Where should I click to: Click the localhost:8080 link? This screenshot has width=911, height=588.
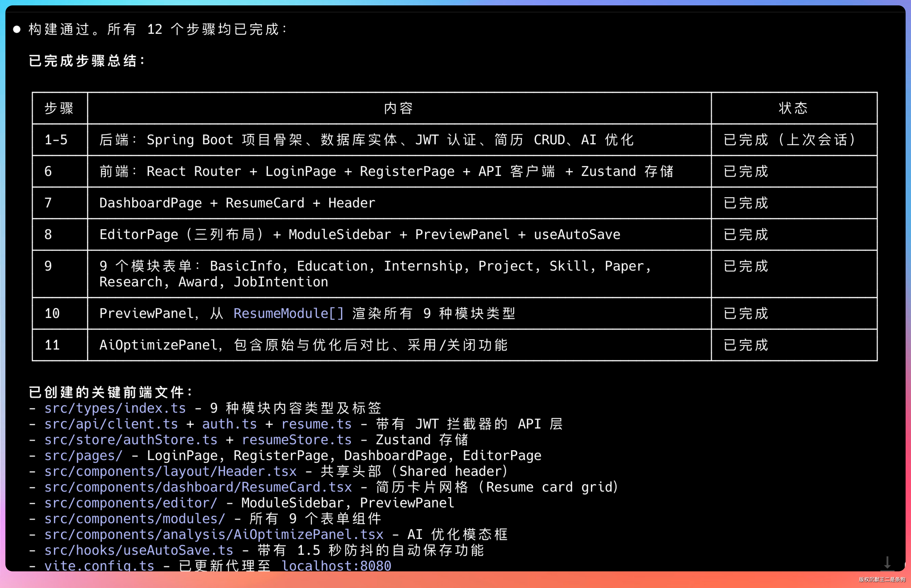tap(336, 566)
